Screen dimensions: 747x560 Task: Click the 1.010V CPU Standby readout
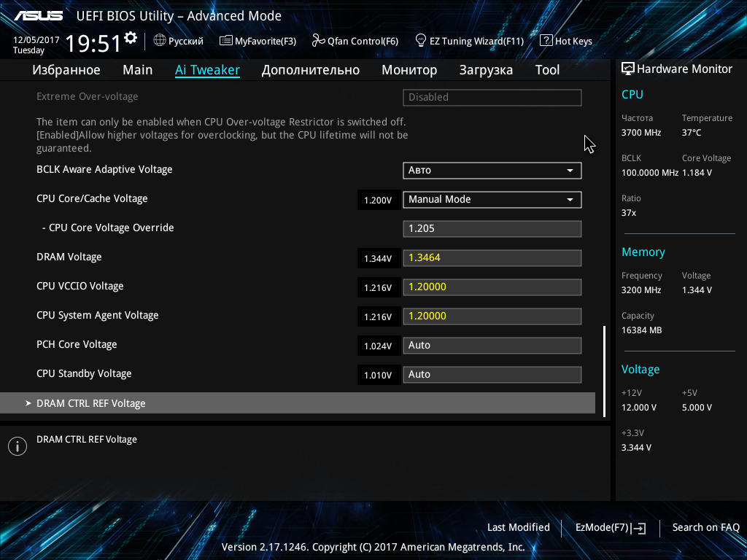(378, 376)
